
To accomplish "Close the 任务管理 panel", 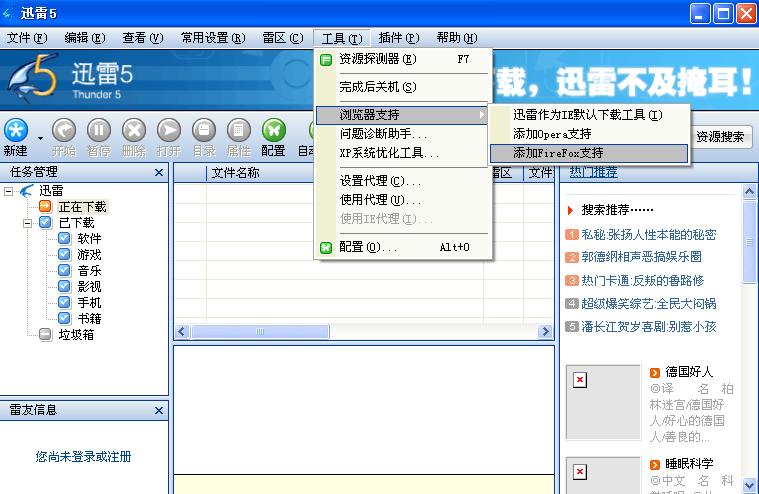I will (x=159, y=172).
